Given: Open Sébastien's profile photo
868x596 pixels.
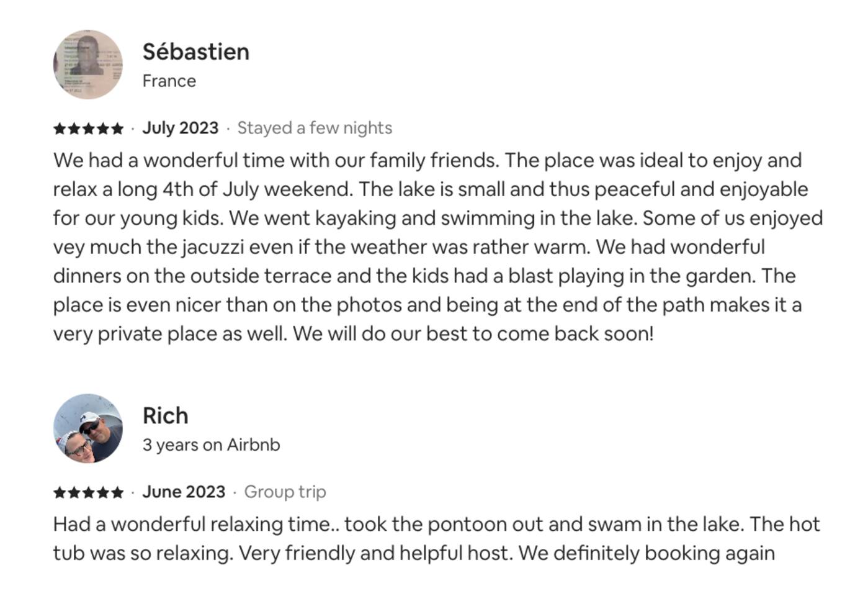Looking at the screenshot, I should pos(87,65).
